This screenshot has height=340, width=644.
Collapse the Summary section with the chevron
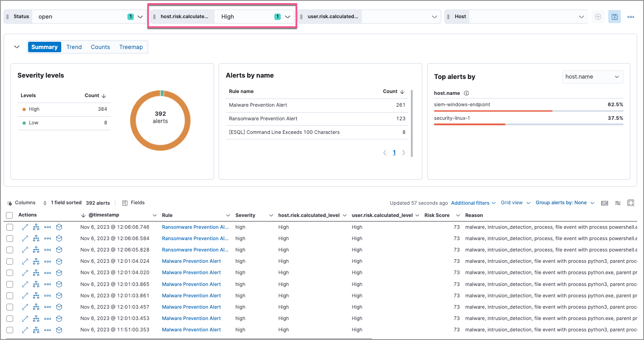coord(17,46)
